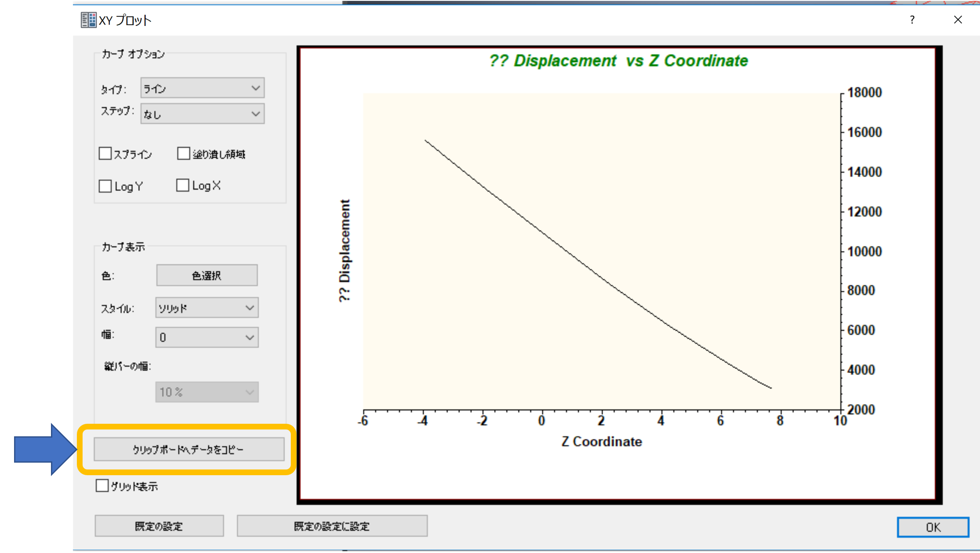Image resolution: width=980 pixels, height=553 pixels.
Task: Open the 縦バーの幅 10 % dropdown
Action: 207,392
